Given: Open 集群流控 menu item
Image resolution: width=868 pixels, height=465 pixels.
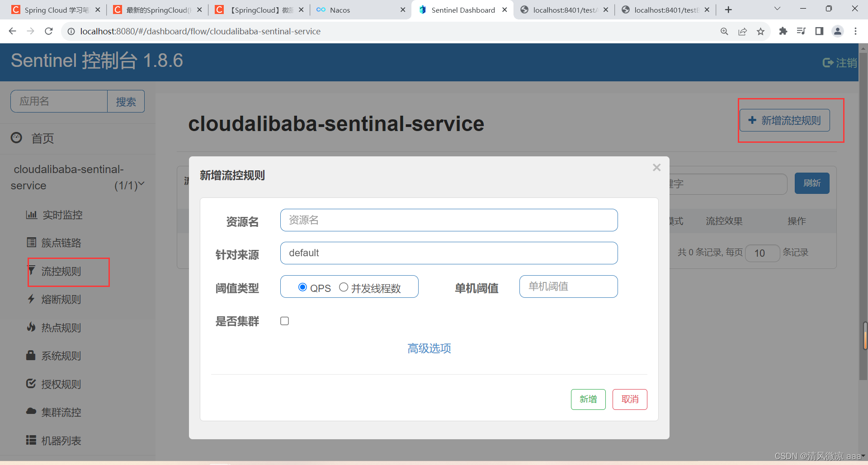Looking at the screenshot, I should 61,412.
